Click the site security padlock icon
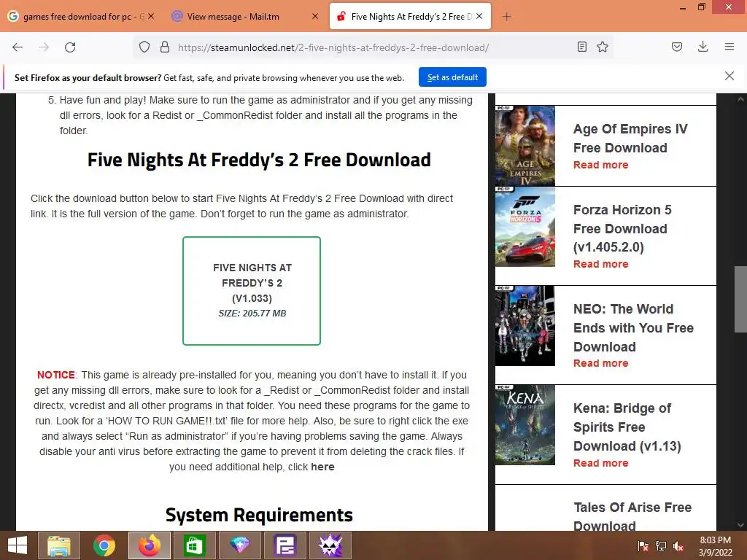Image resolution: width=747 pixels, height=560 pixels. click(x=165, y=47)
